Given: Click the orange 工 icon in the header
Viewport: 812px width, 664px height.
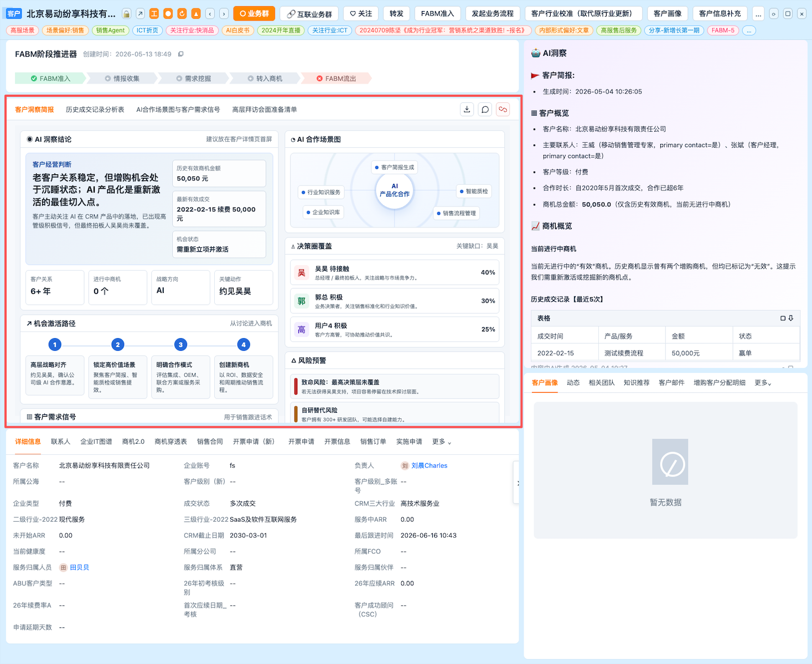Looking at the screenshot, I should pos(154,14).
